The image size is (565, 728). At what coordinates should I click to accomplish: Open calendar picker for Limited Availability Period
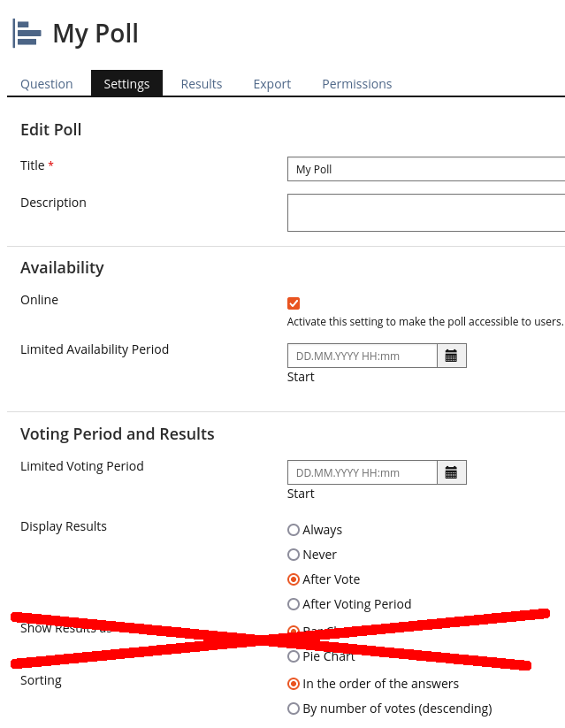451,356
